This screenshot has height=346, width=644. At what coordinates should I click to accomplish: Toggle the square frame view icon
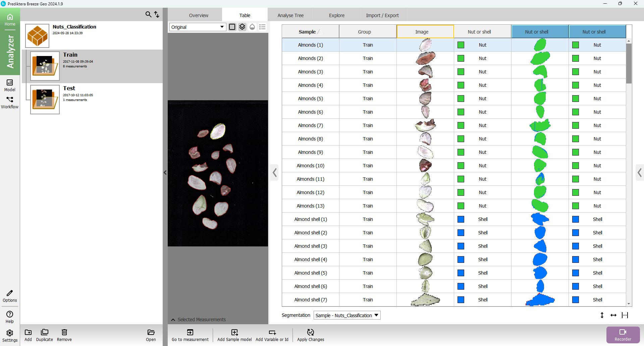(232, 27)
